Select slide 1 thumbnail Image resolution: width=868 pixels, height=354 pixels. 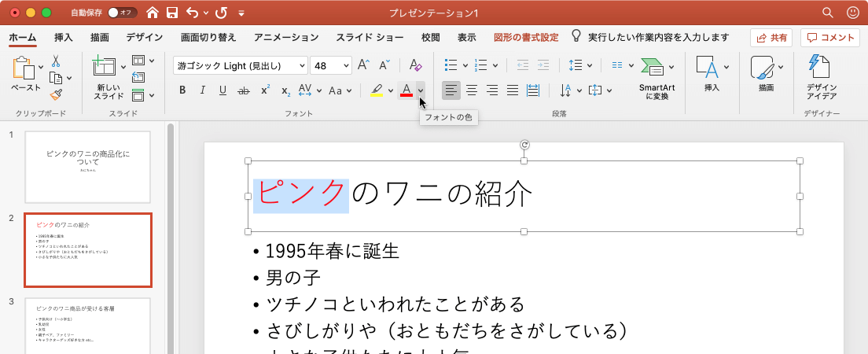88,168
